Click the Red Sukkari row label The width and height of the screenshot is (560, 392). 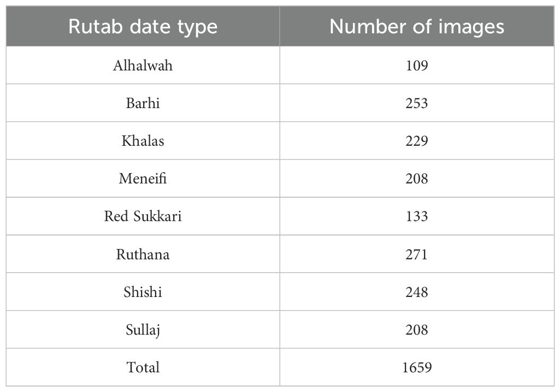point(143,216)
